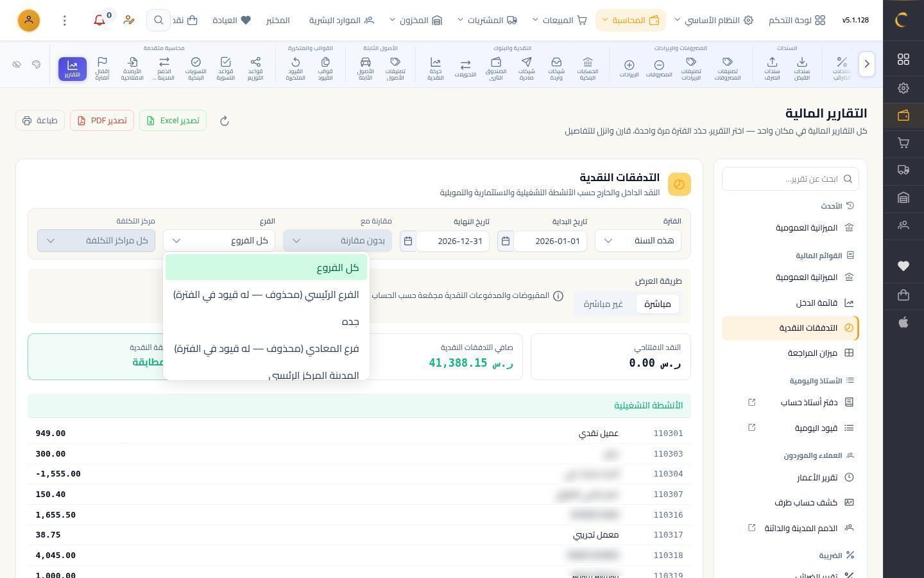Open التحويلات transfers icon
The height and width of the screenshot is (578, 924).
click(x=465, y=68)
